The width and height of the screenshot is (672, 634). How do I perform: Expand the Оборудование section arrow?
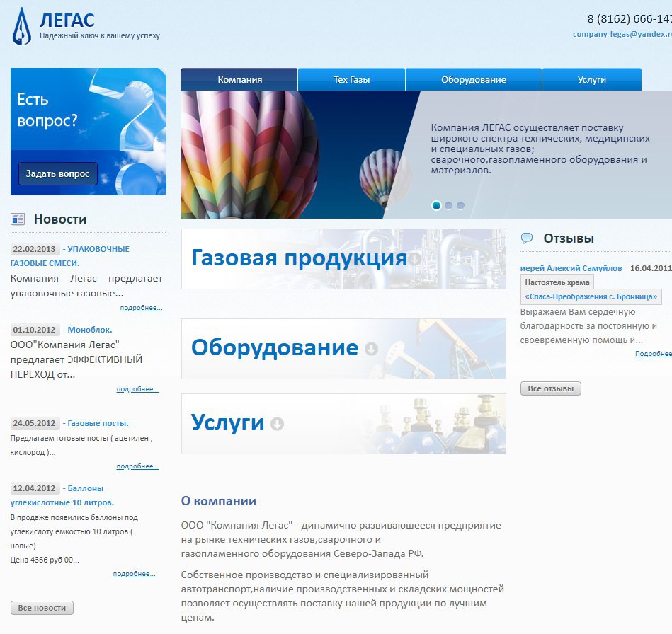click(x=371, y=349)
